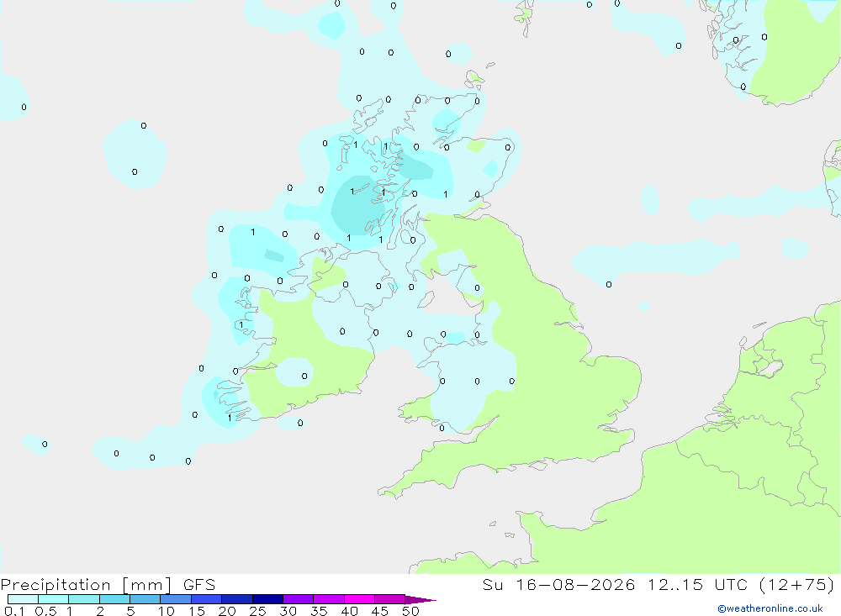Click the Isle of Man outline
Image resolution: width=841 pixels, height=616 pixels.
click(x=426, y=299)
